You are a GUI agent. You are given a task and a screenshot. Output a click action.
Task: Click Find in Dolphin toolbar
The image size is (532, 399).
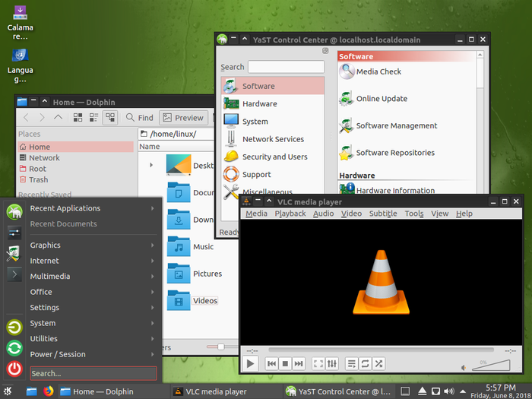pyautogui.click(x=139, y=118)
